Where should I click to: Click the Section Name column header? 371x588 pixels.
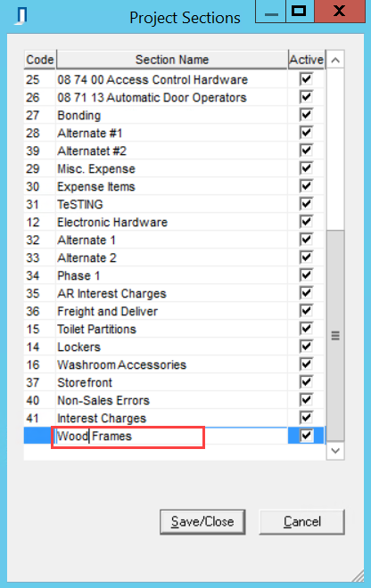pyautogui.click(x=172, y=60)
